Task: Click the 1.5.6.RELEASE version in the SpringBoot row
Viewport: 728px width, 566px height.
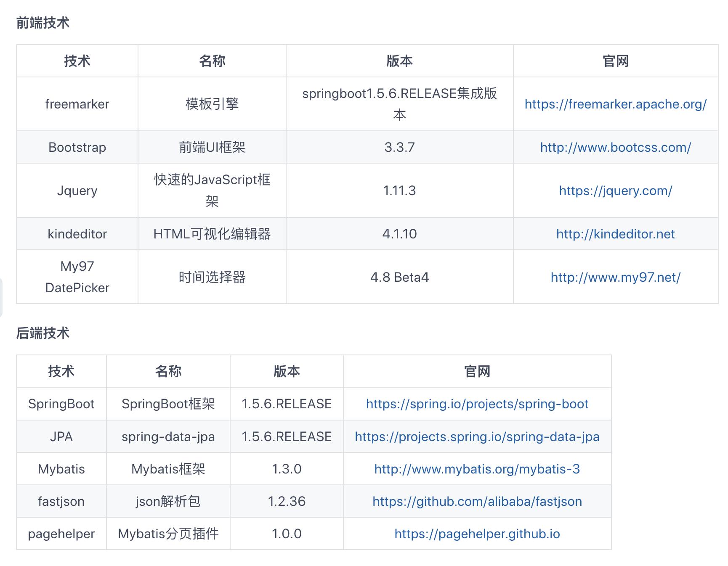Action: (287, 404)
